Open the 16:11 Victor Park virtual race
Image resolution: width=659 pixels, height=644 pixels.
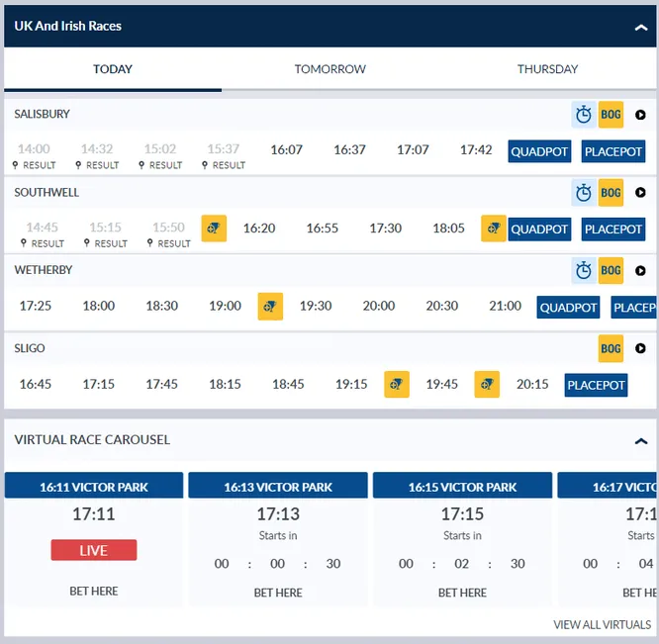[x=94, y=485]
